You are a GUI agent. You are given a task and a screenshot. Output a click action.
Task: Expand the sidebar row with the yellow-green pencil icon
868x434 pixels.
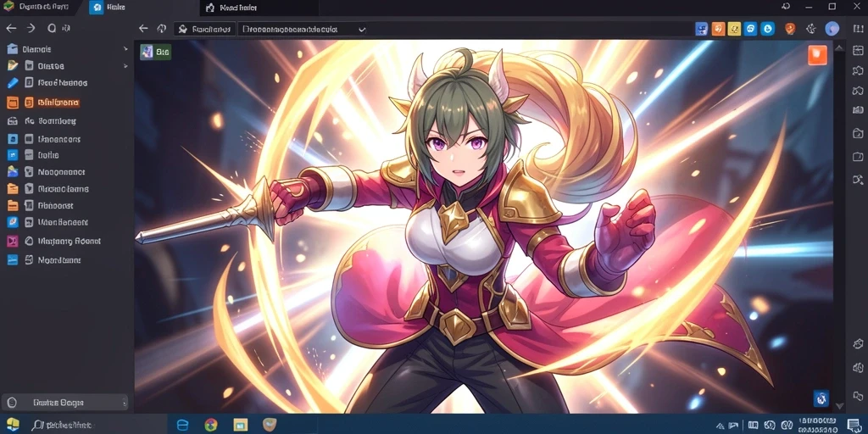[67, 66]
